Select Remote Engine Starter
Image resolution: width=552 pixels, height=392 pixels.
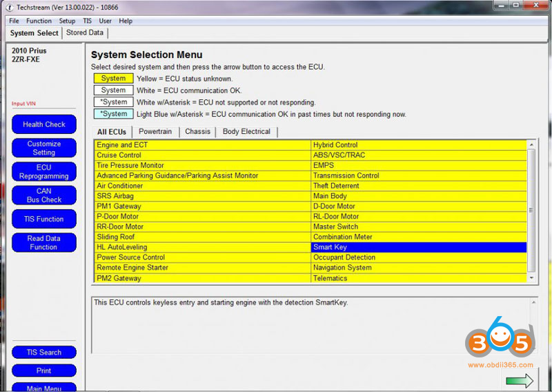202,267
